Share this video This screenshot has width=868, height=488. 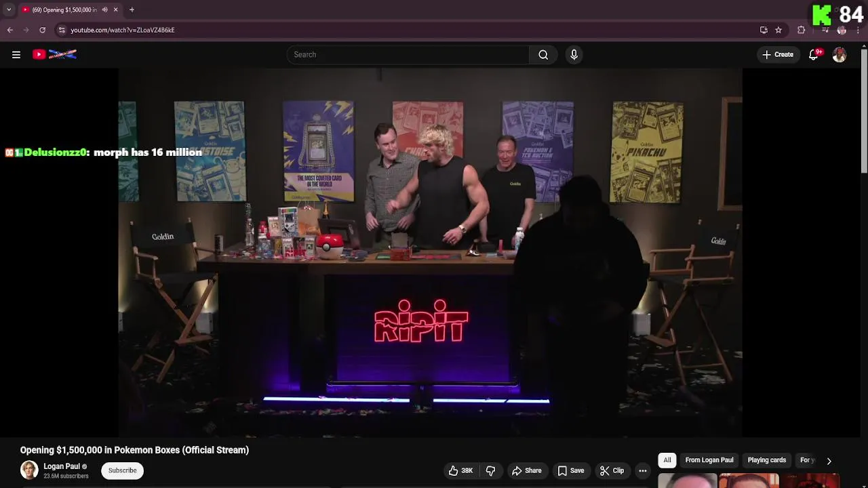pyautogui.click(x=527, y=470)
